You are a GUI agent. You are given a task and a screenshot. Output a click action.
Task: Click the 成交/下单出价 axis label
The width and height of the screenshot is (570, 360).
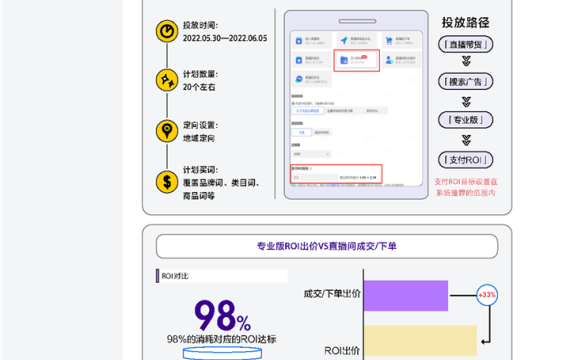pos(332,294)
